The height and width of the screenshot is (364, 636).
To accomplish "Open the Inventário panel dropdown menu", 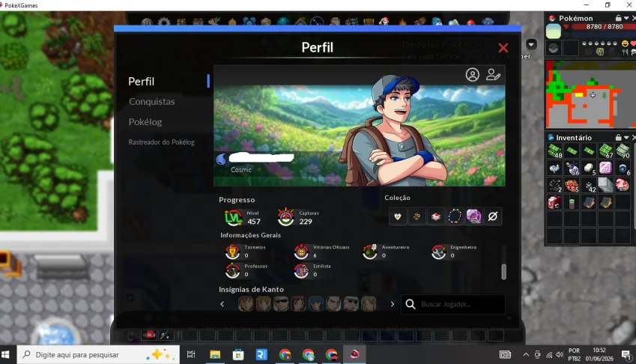I will point(626,137).
